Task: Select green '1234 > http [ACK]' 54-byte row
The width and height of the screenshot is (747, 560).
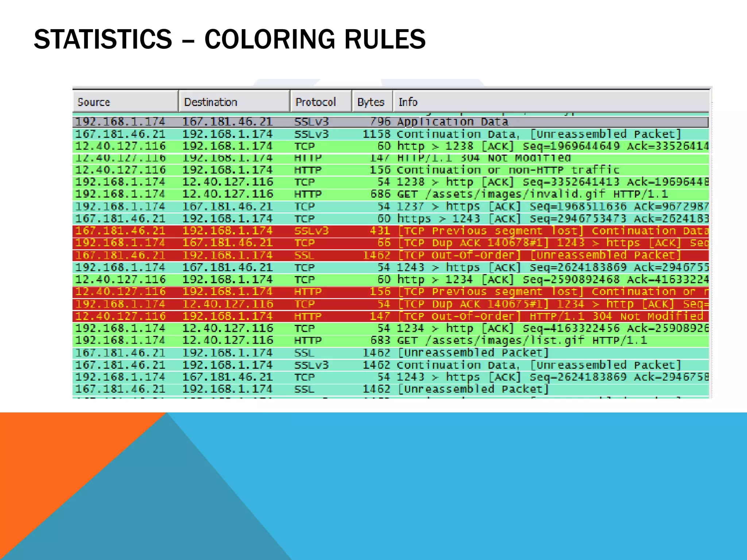Action: 391,328
